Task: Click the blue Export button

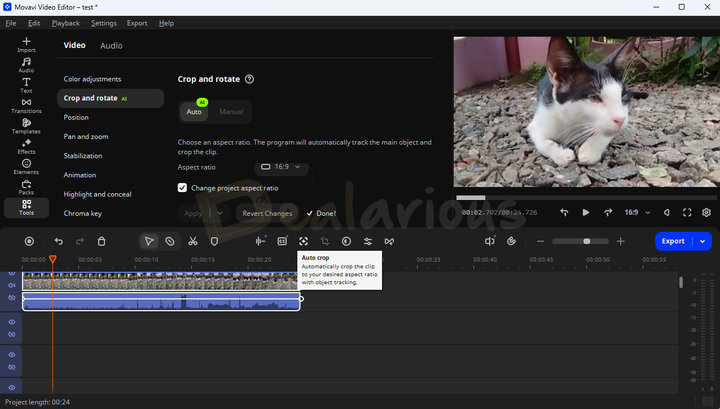Action: click(673, 241)
